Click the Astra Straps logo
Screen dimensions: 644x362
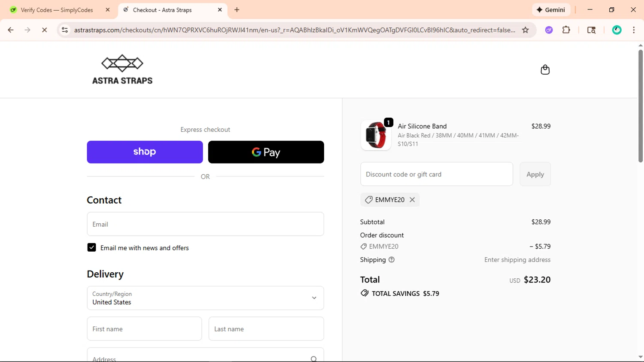pyautogui.click(x=122, y=70)
